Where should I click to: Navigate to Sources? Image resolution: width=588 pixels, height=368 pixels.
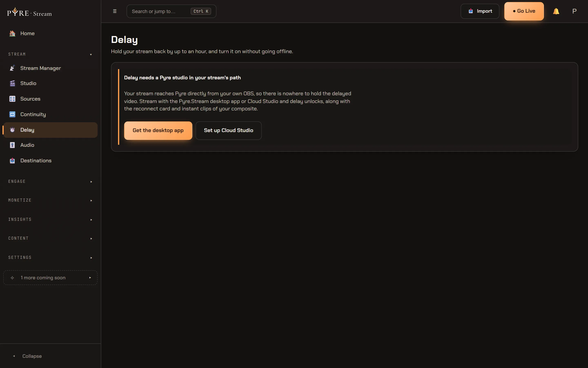[50, 99]
